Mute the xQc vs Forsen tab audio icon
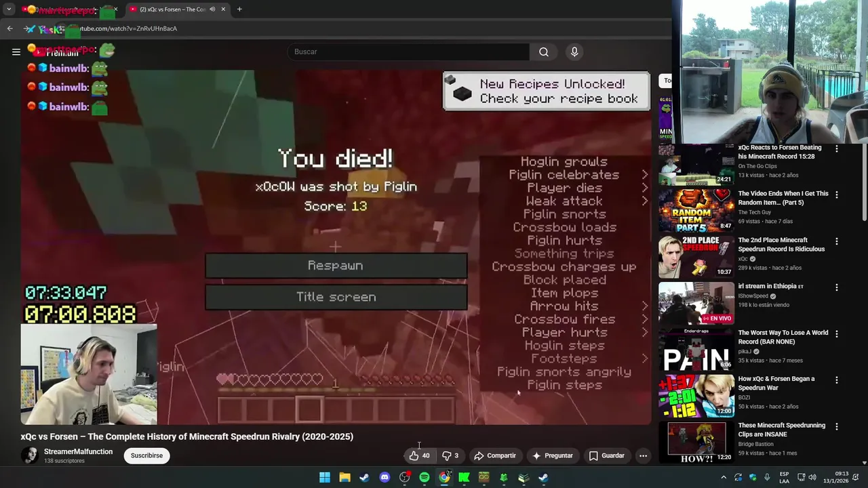 212,9
